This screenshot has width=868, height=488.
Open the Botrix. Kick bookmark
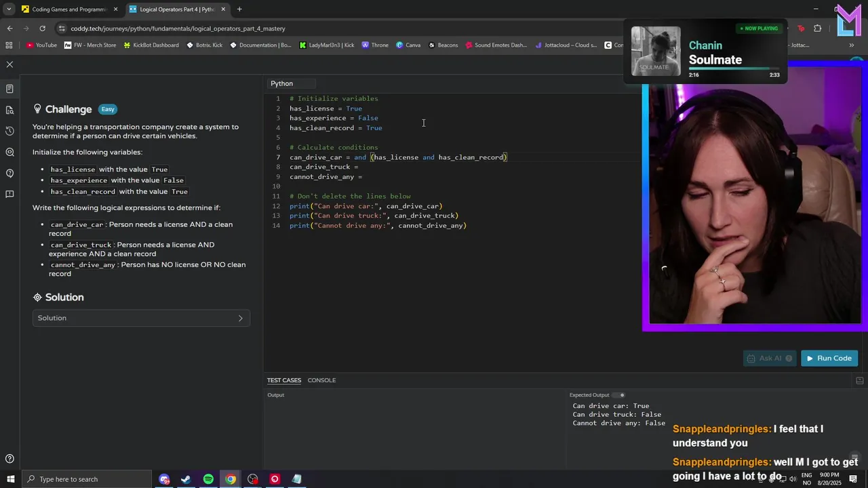click(204, 45)
